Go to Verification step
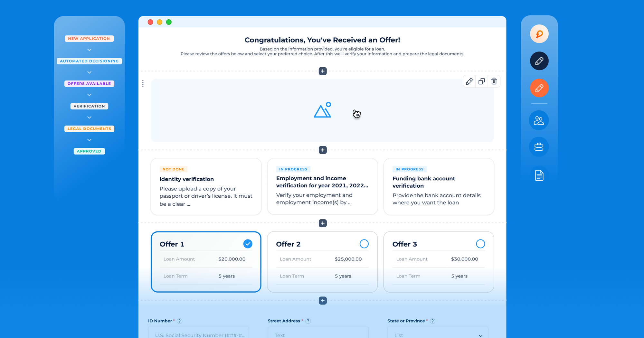Screen dimensions: 644x338 (89, 106)
